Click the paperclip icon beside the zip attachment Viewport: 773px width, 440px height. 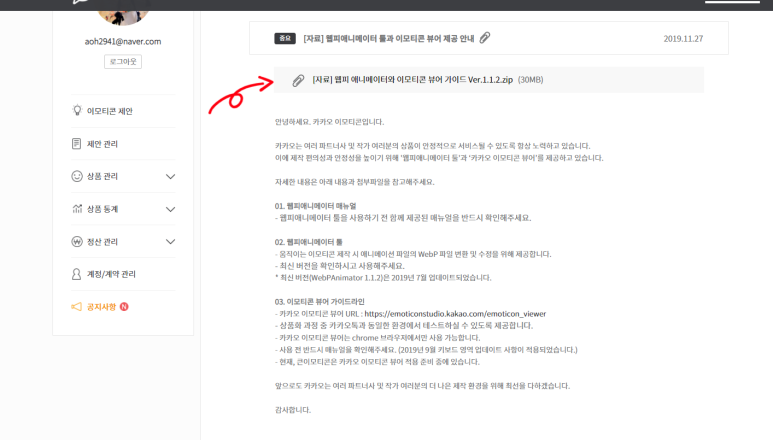[x=298, y=80]
